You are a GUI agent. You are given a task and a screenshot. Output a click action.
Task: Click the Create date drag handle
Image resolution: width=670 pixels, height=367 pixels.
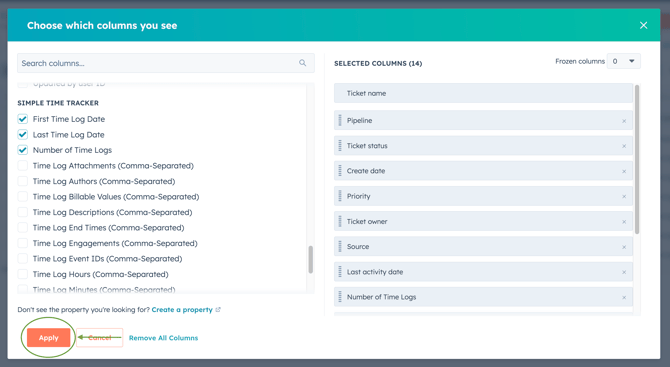coord(340,171)
